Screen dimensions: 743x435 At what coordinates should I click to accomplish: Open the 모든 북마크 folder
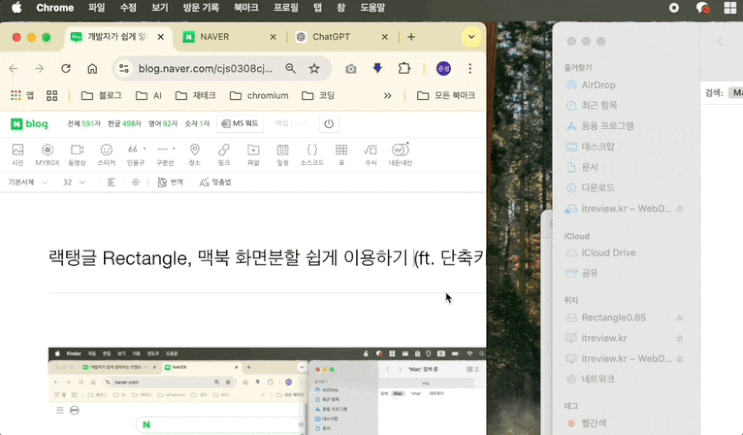(446, 96)
